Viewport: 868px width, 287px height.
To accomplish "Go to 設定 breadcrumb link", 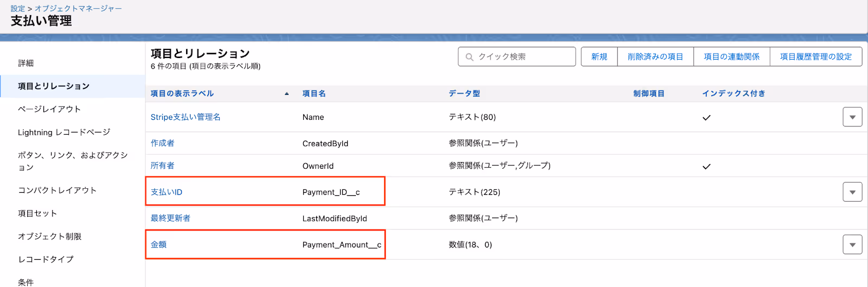I will click(18, 9).
